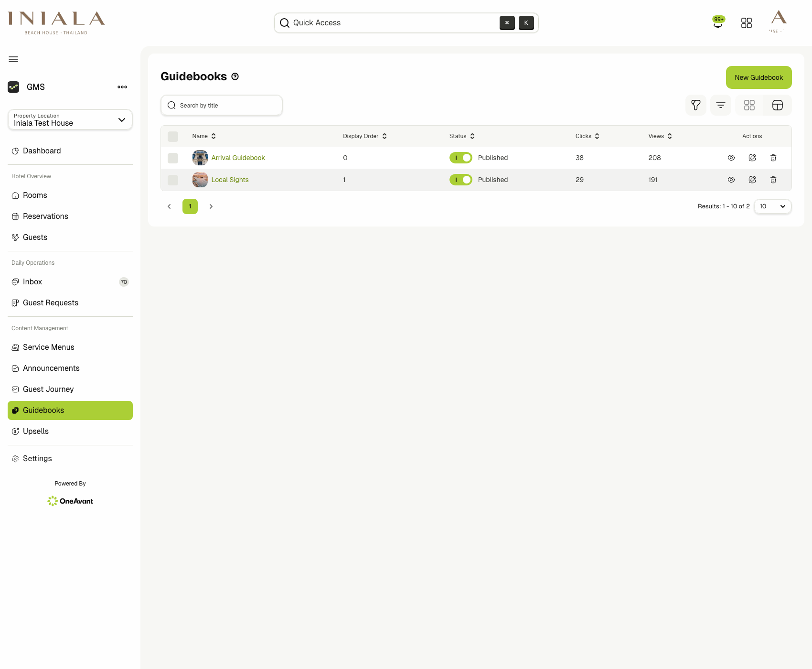Click the New Guidebook button

tap(759, 77)
